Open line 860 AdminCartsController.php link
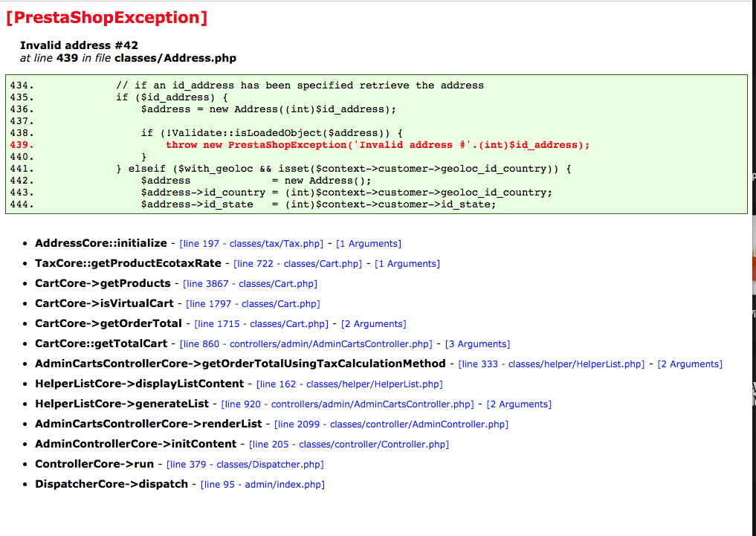This screenshot has height=536, width=756. [306, 344]
